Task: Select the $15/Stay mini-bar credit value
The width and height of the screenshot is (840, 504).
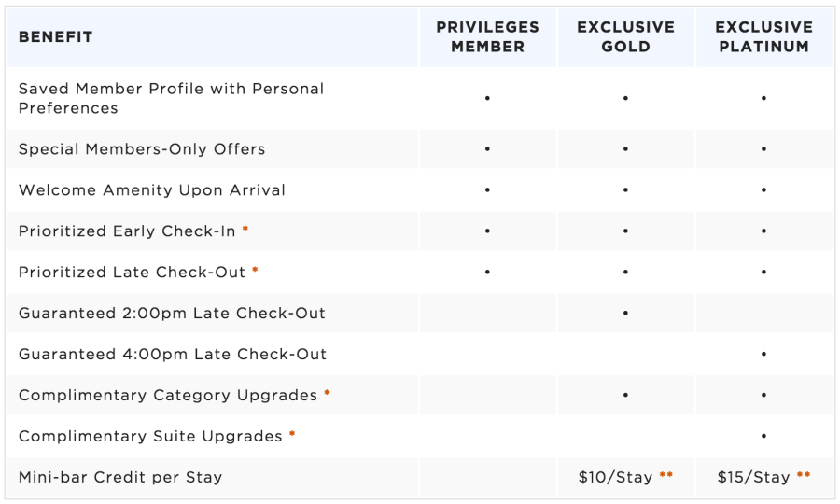Action: [754, 477]
